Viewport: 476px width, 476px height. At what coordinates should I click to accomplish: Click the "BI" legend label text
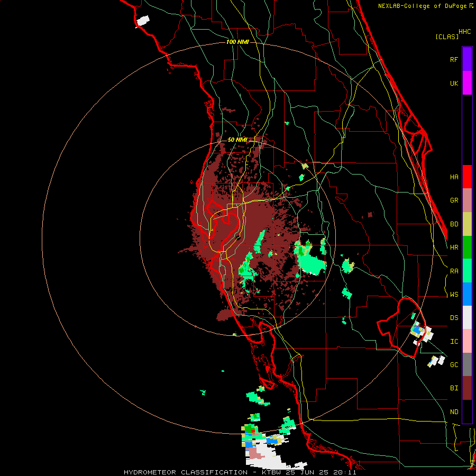pyautogui.click(x=454, y=388)
